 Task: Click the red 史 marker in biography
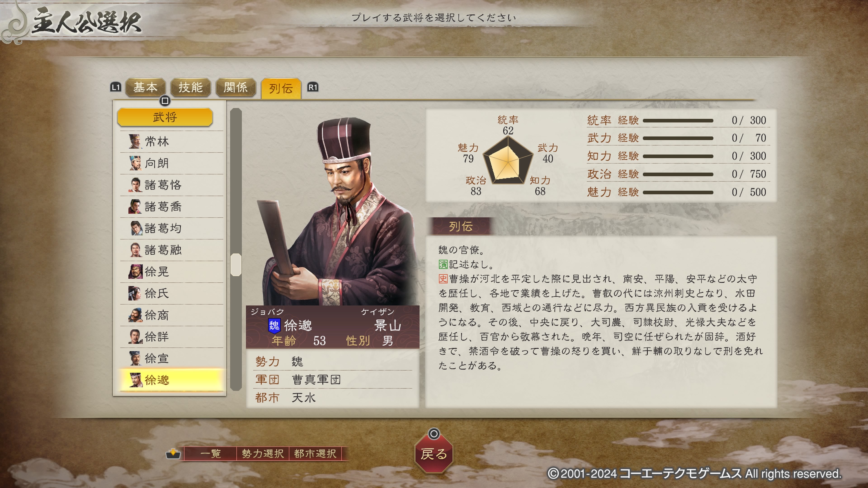pyautogui.click(x=443, y=279)
